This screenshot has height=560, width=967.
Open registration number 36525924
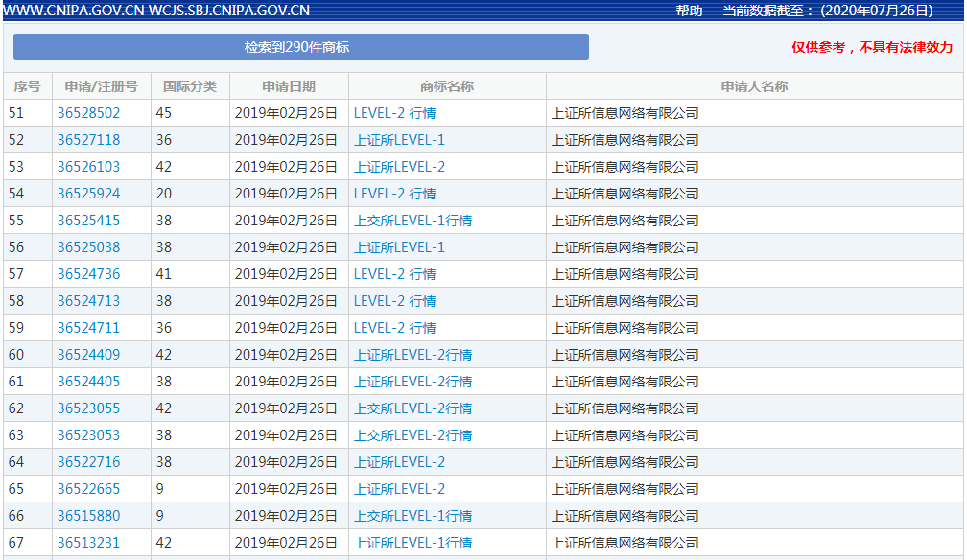(x=88, y=194)
